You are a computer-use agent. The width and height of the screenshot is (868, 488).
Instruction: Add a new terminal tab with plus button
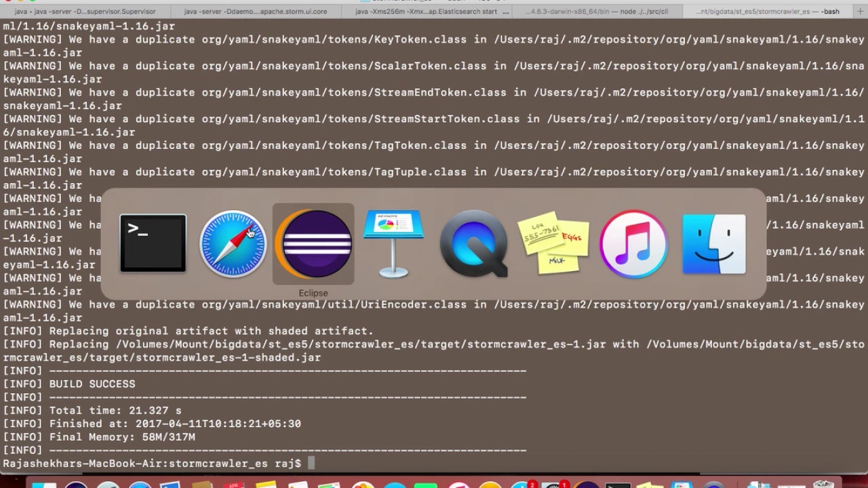point(861,12)
